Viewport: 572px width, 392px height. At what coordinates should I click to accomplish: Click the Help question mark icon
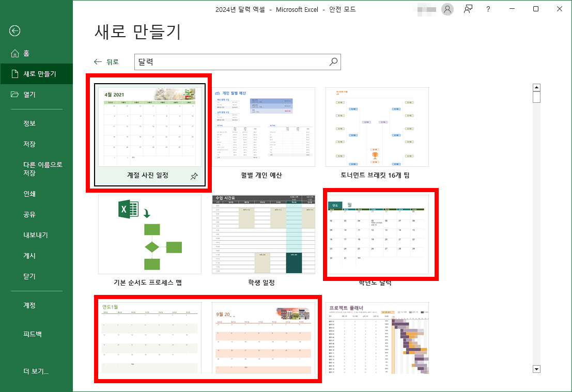point(488,9)
